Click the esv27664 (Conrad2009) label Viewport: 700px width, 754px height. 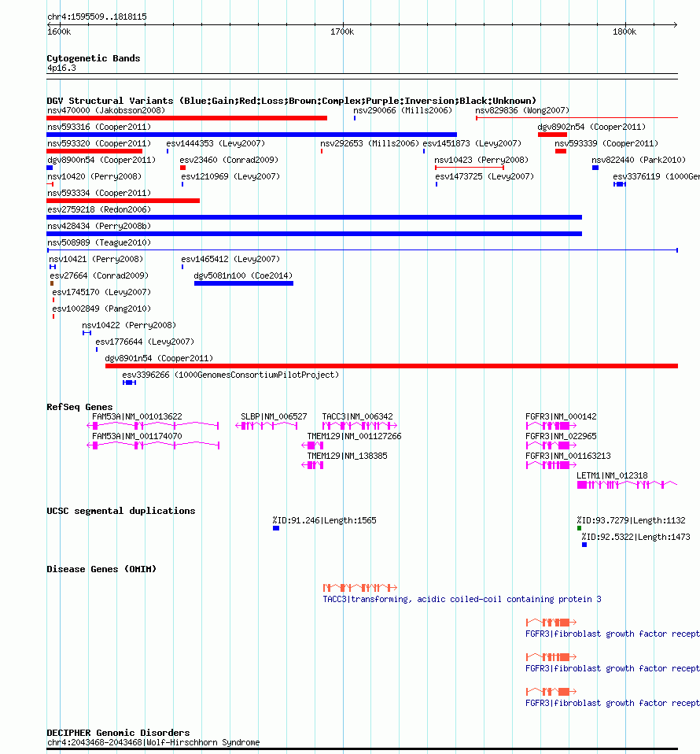(x=99, y=275)
